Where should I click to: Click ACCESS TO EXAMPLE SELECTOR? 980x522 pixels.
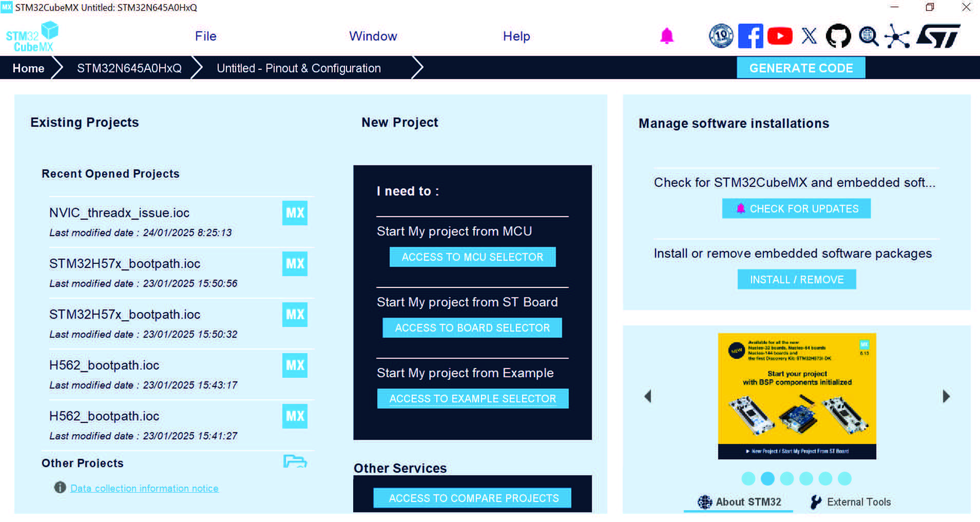click(x=473, y=399)
